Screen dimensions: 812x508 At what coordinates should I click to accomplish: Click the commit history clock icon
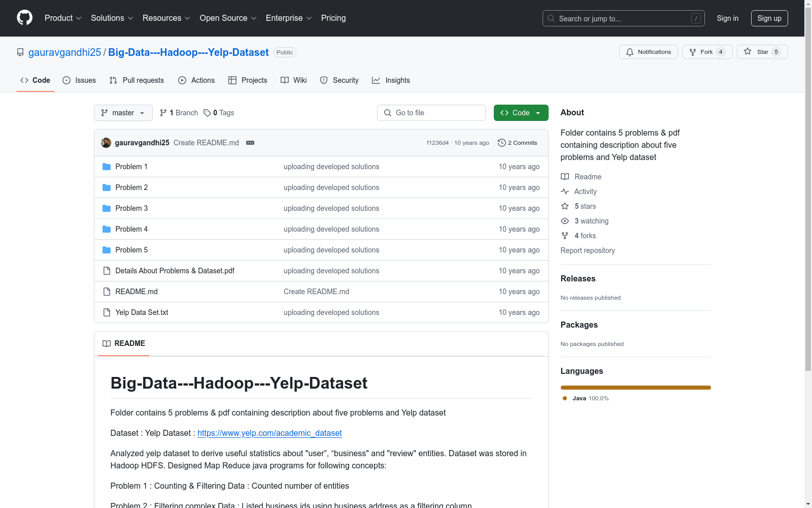coord(502,143)
